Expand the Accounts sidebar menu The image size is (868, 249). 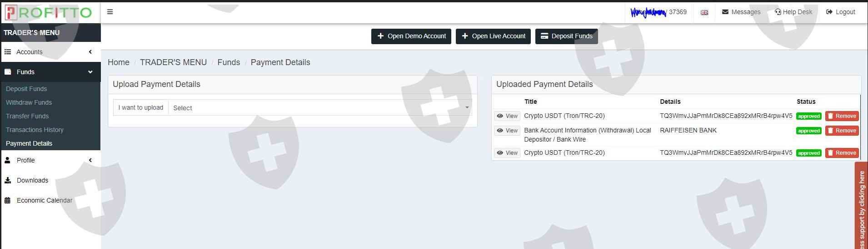pos(50,52)
